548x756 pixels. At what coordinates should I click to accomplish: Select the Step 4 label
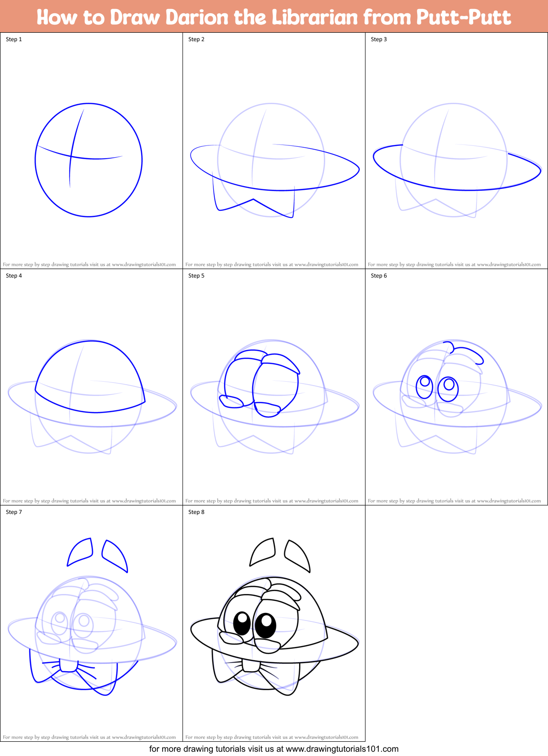(14, 276)
